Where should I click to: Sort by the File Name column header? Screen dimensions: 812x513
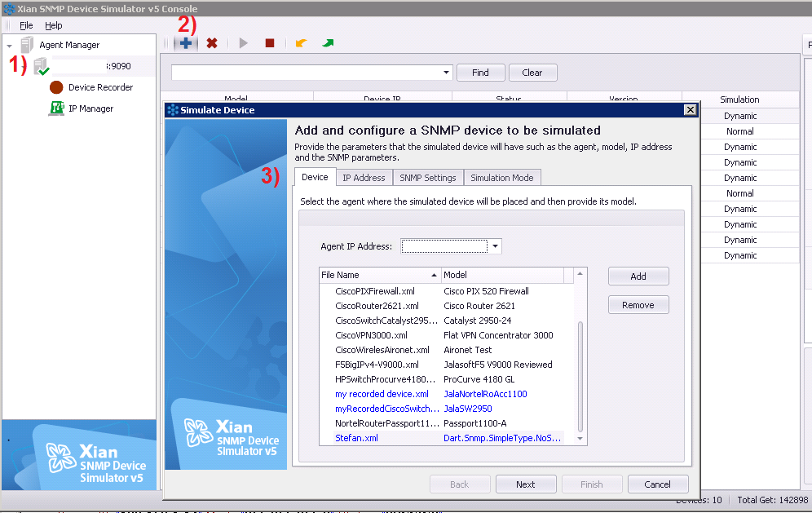click(380, 275)
